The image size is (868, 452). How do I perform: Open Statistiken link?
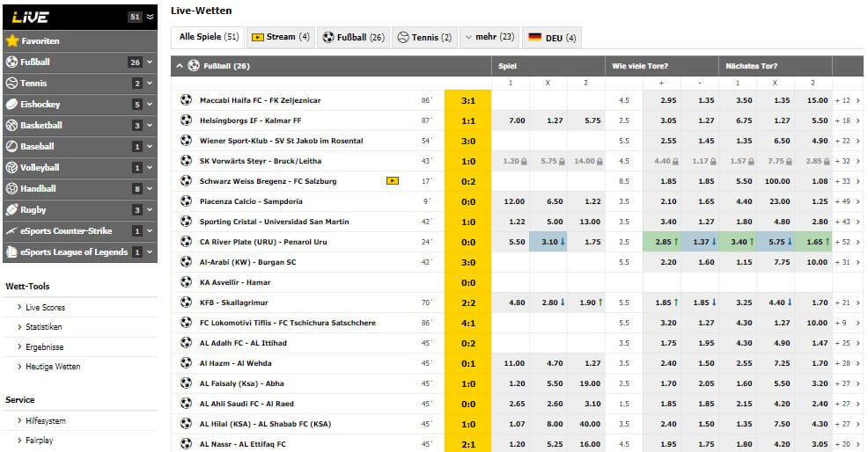coord(44,327)
